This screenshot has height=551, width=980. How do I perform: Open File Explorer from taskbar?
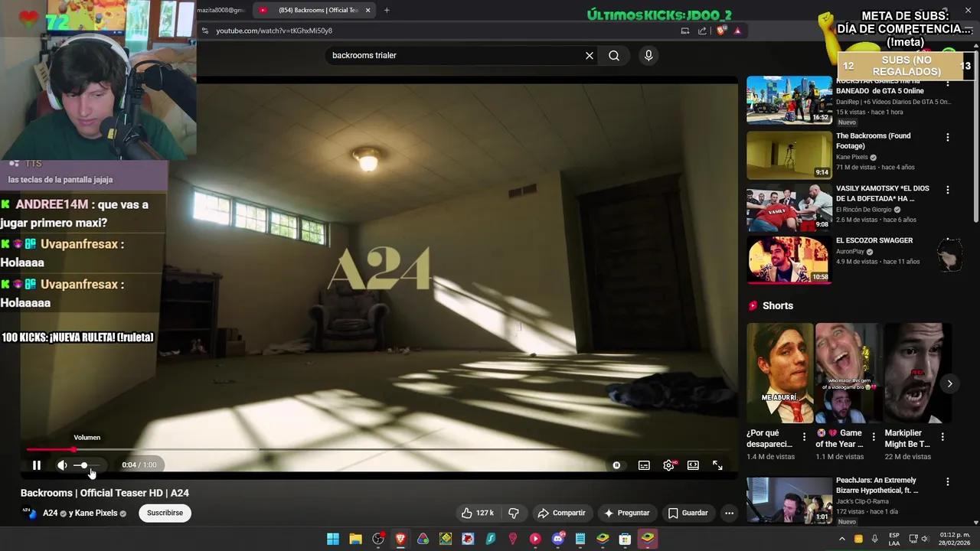point(355,539)
